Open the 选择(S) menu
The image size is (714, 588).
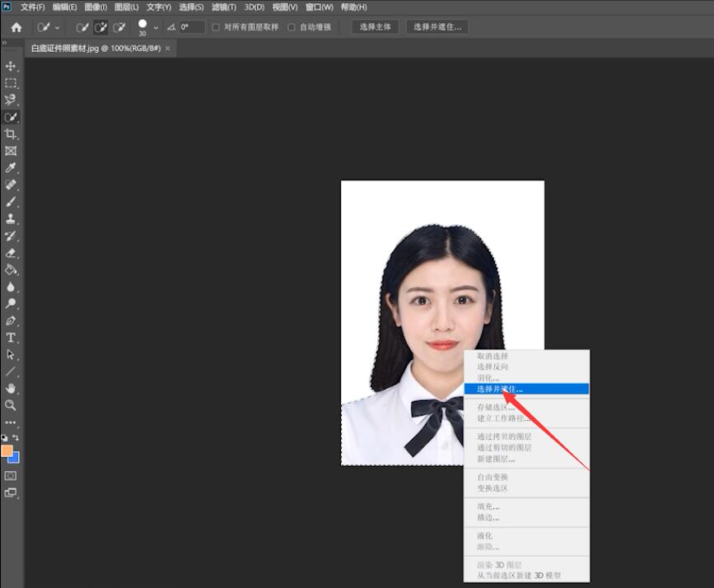191,7
